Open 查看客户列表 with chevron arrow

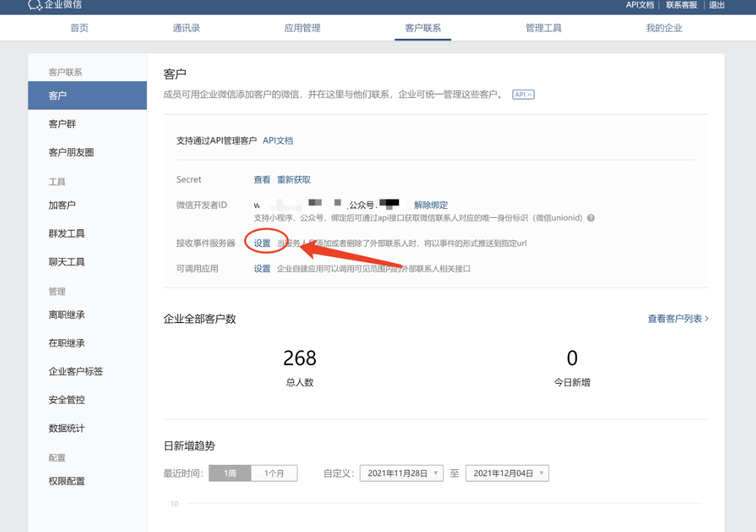[x=678, y=319]
